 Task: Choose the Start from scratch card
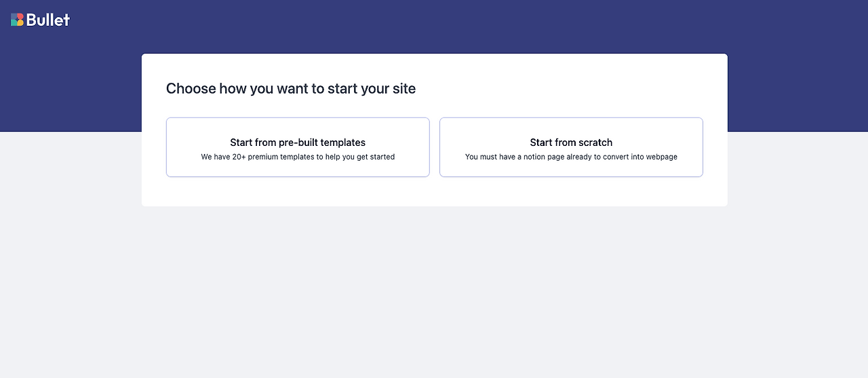click(x=571, y=167)
